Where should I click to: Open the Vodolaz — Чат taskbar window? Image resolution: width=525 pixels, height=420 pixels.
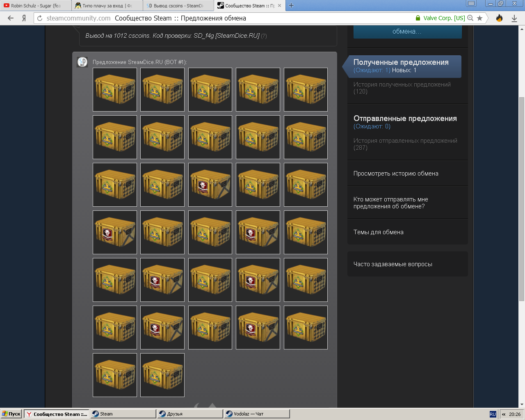pos(257,414)
